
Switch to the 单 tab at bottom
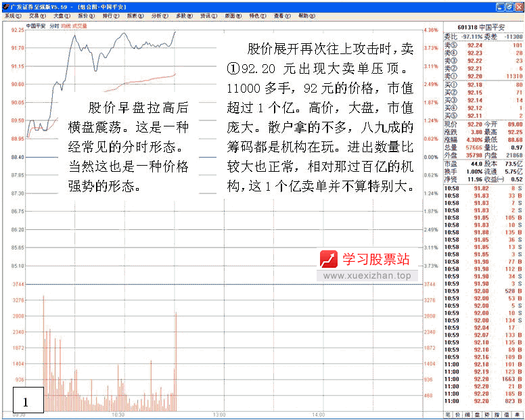click(517, 415)
